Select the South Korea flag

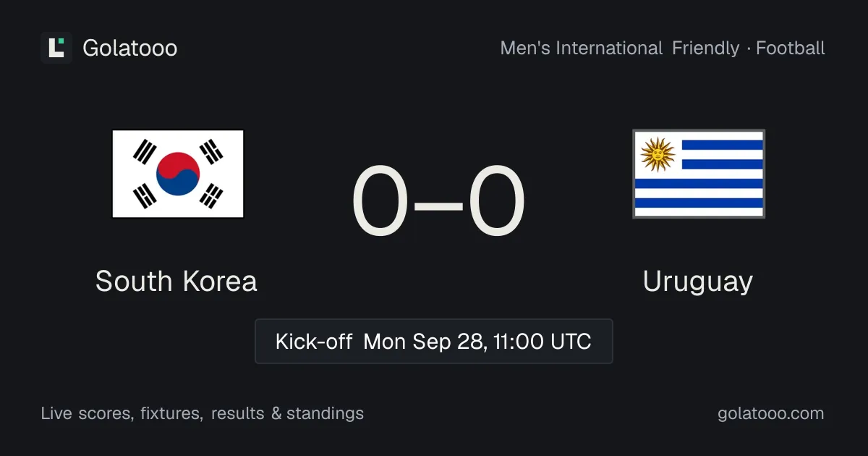tap(178, 174)
